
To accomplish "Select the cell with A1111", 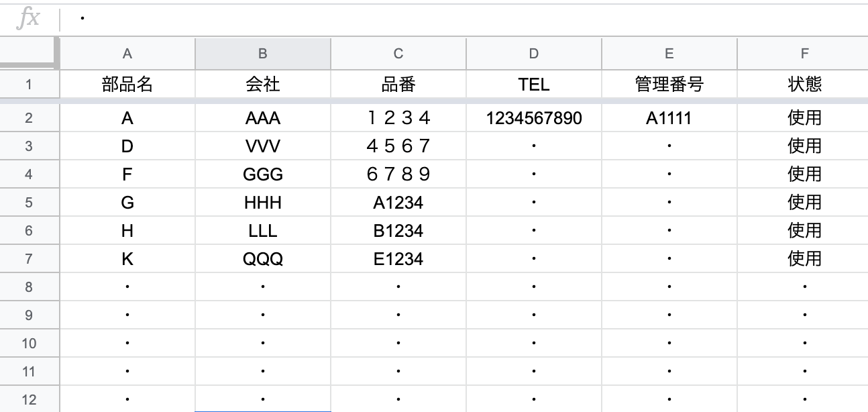I will point(669,119).
